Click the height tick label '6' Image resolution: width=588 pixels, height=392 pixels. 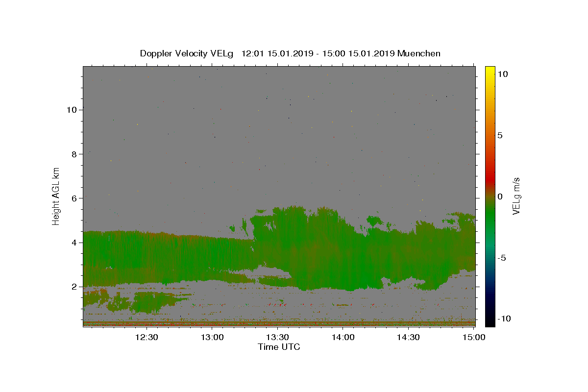74,198
